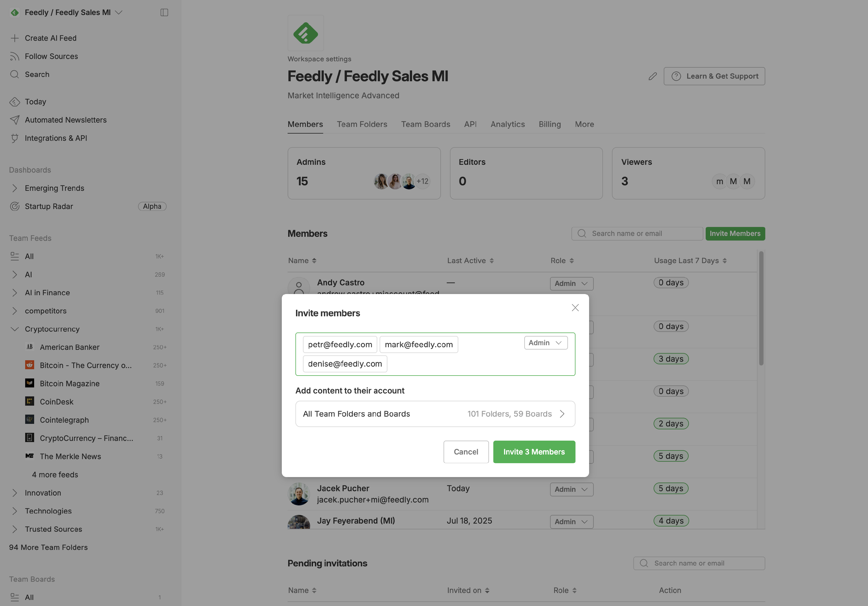Open the Billing tab
Screen dimensions: 868x606
[x=550, y=124]
